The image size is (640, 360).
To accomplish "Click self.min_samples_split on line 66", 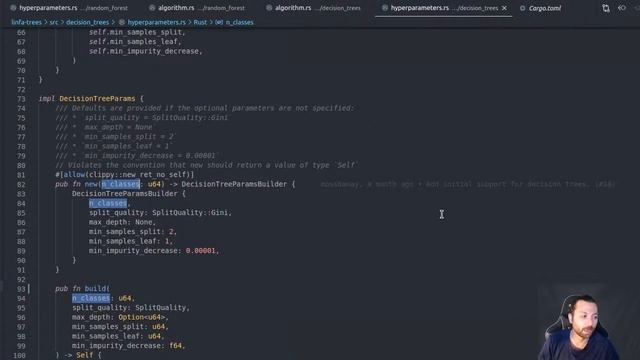I will (x=135, y=32).
